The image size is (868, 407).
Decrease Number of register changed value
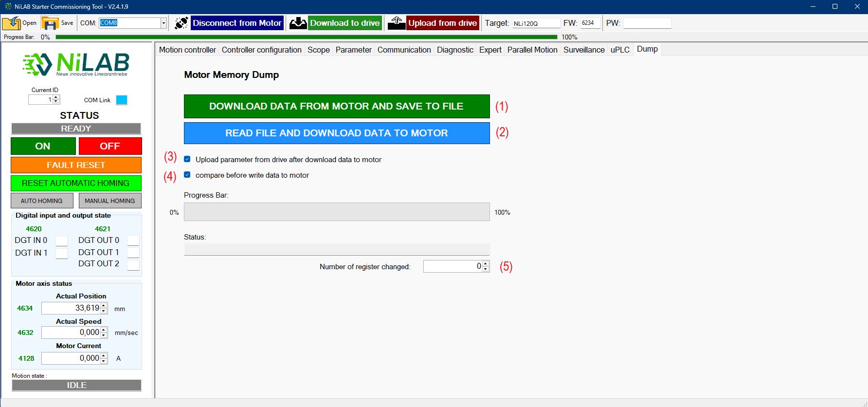coord(486,269)
